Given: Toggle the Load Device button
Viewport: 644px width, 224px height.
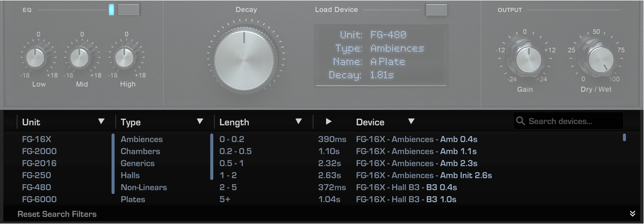Looking at the screenshot, I should click(x=436, y=10).
